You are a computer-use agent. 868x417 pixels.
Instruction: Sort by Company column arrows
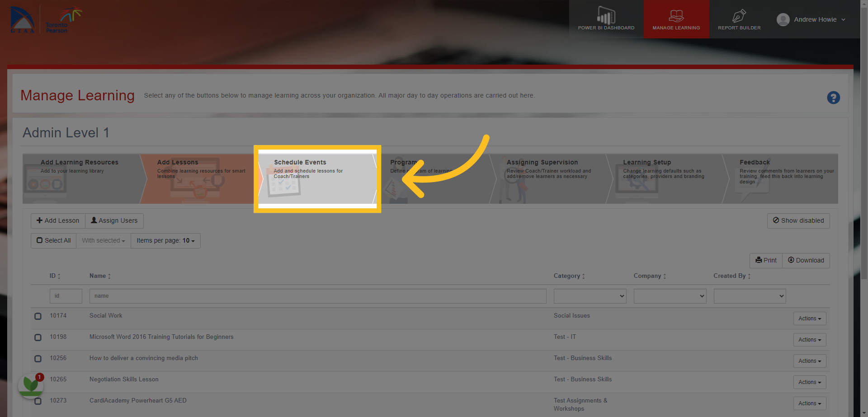[665, 276]
